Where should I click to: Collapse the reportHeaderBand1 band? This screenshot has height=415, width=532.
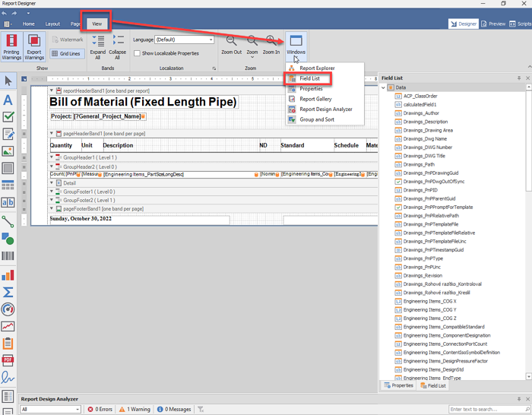coord(52,90)
